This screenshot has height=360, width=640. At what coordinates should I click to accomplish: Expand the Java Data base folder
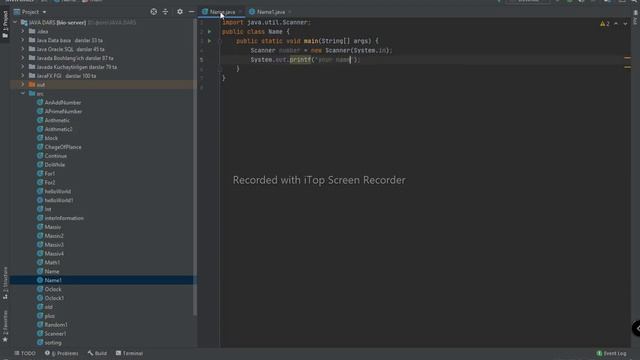tap(23, 40)
